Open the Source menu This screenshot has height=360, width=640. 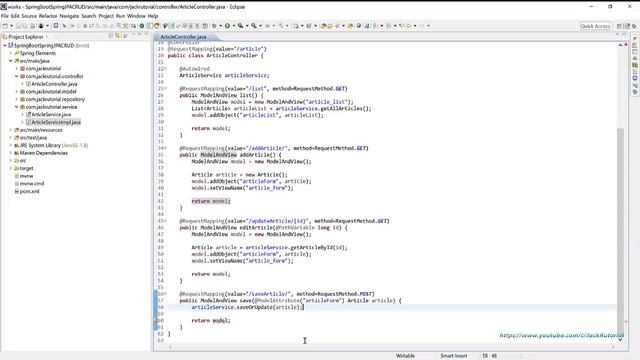[29, 16]
